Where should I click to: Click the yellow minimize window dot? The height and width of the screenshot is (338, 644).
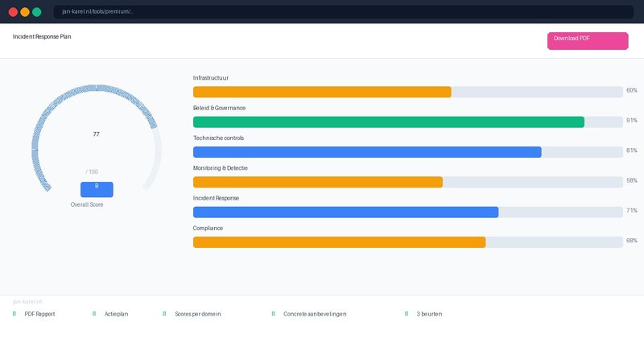coord(25,12)
